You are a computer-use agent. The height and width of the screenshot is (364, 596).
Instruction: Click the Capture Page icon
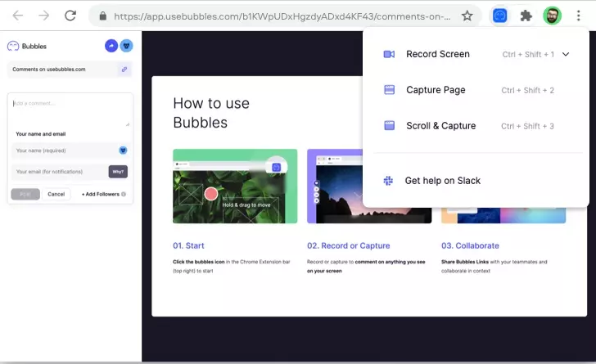(x=389, y=90)
